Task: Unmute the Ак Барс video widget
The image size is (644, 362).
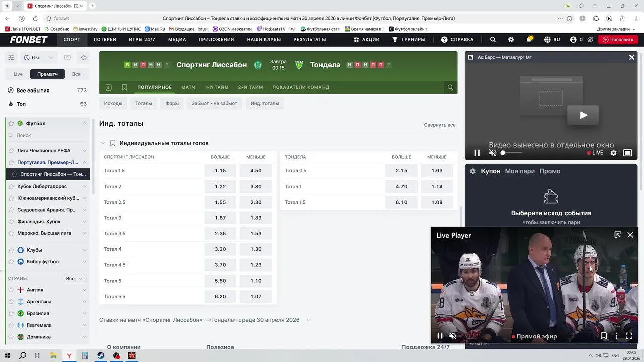Action: [x=493, y=153]
